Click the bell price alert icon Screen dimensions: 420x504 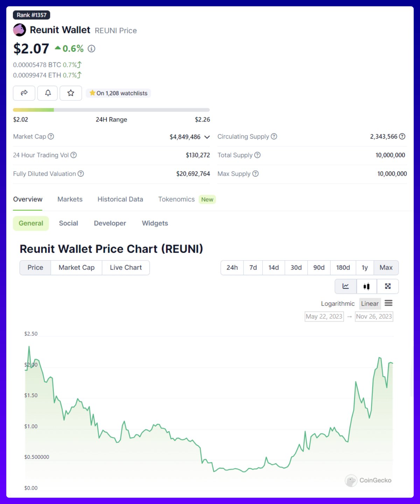48,93
